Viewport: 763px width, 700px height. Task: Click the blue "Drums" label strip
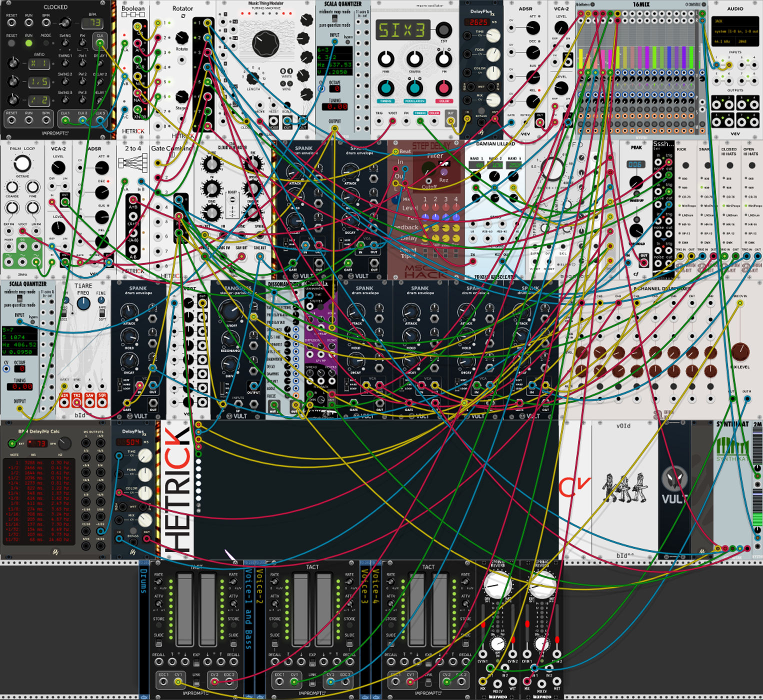[143, 629]
